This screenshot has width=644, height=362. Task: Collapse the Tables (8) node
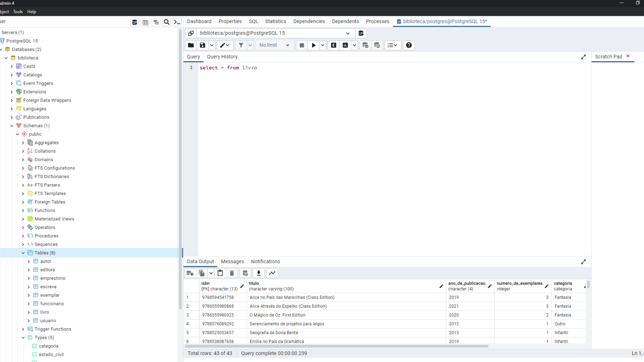(23, 253)
